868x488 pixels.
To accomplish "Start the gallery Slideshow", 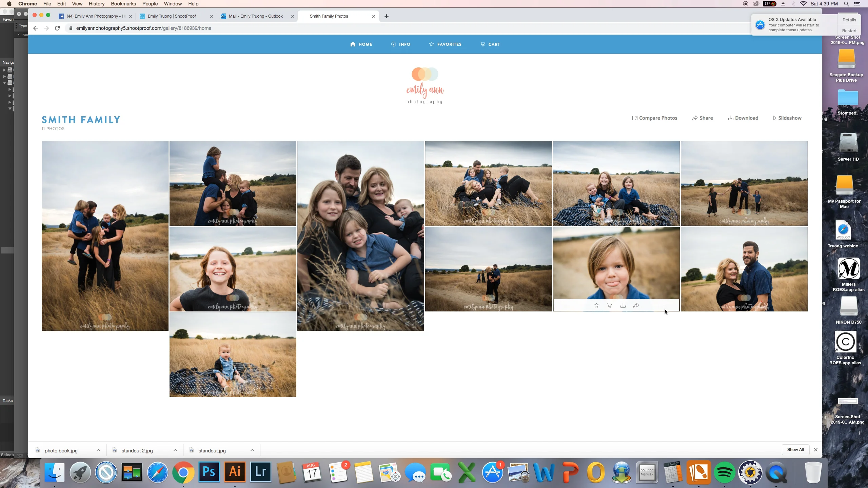I will [x=787, y=118].
